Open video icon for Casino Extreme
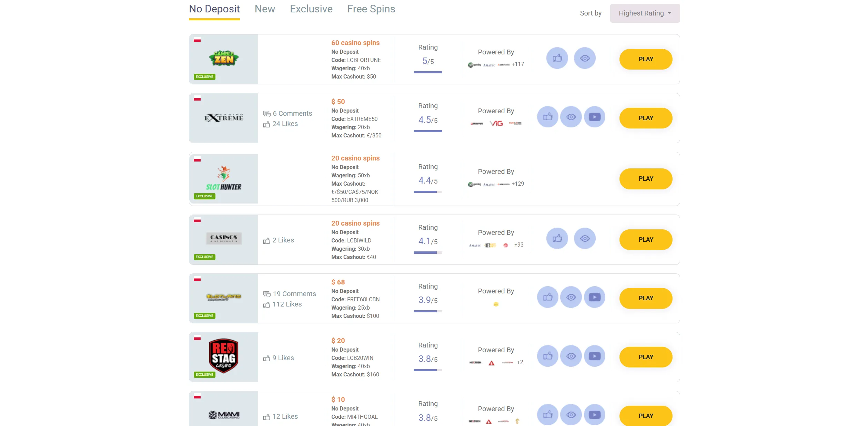 595,117
